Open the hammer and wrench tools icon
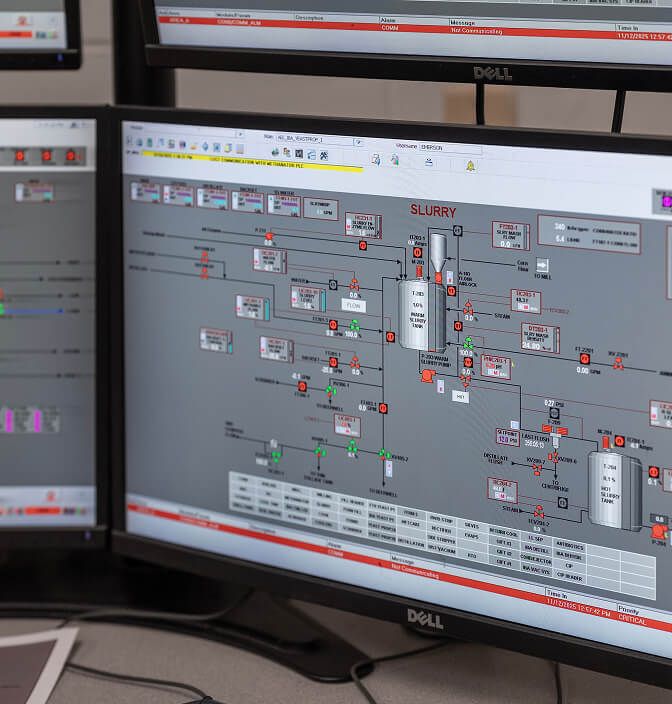This screenshot has width=672, height=704. 324,156
